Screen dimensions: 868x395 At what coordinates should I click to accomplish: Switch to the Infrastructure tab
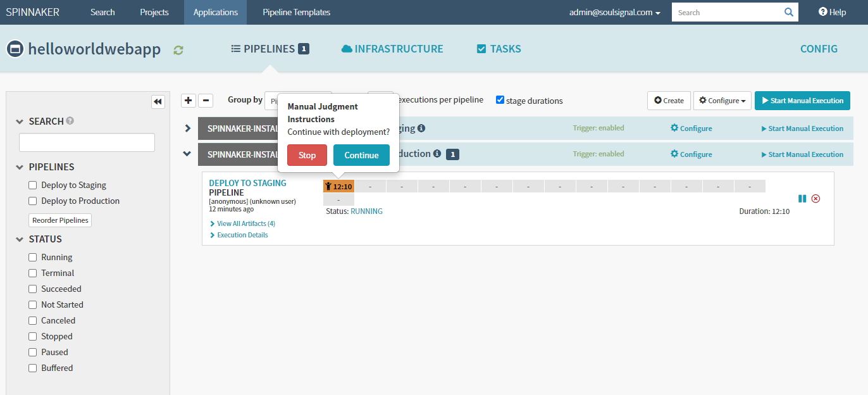(392, 49)
